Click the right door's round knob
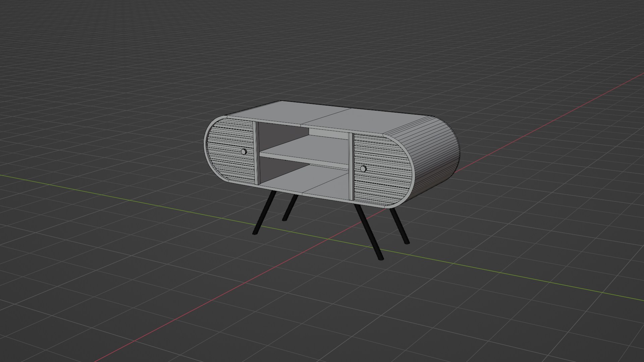 pos(364,169)
